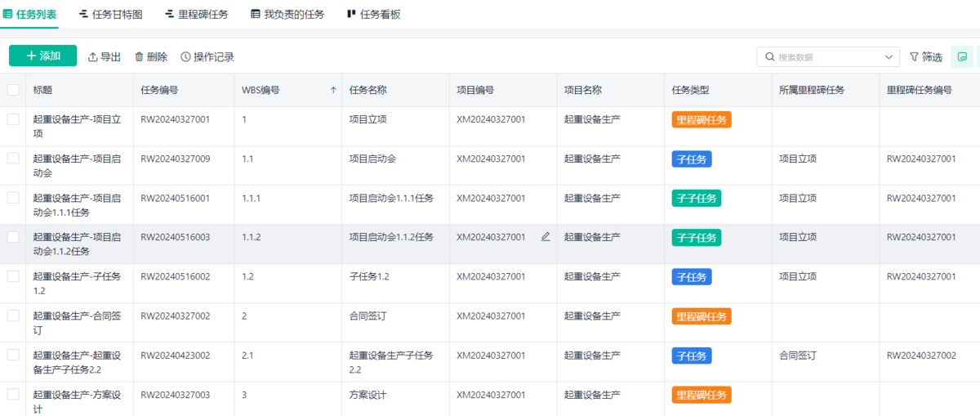The image size is (980, 416).
Task: Switch to the 任务甘特图 tab
Action: (x=110, y=14)
